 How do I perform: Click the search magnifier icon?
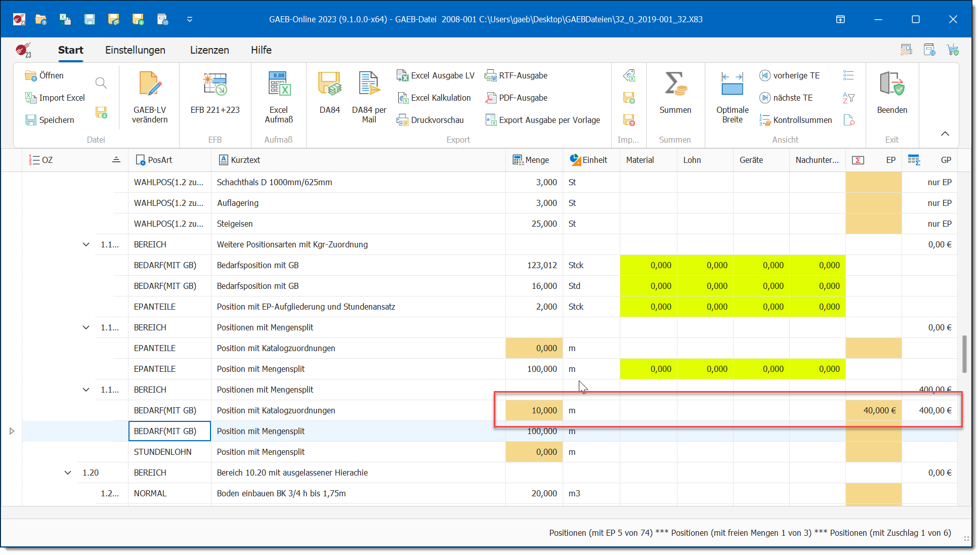point(101,83)
